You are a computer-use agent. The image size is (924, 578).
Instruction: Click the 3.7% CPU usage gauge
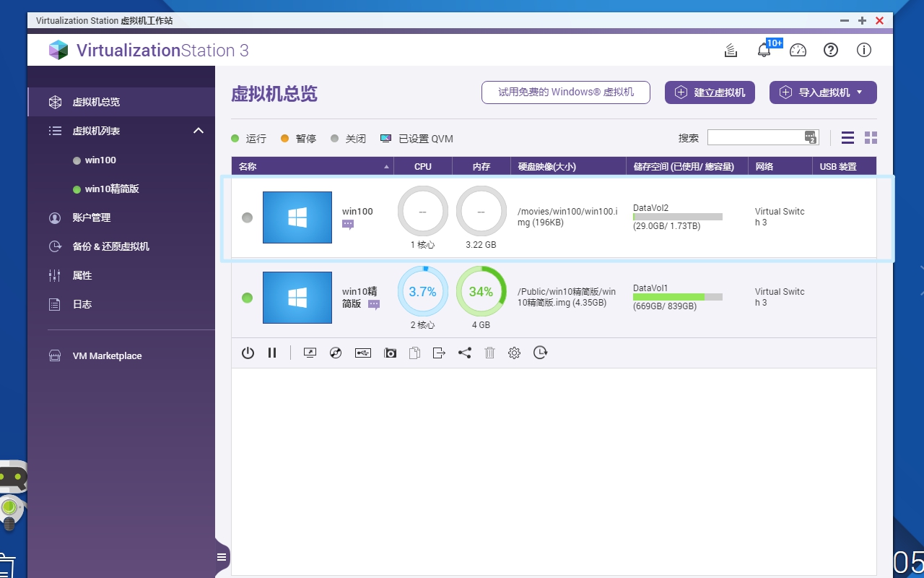coord(423,292)
